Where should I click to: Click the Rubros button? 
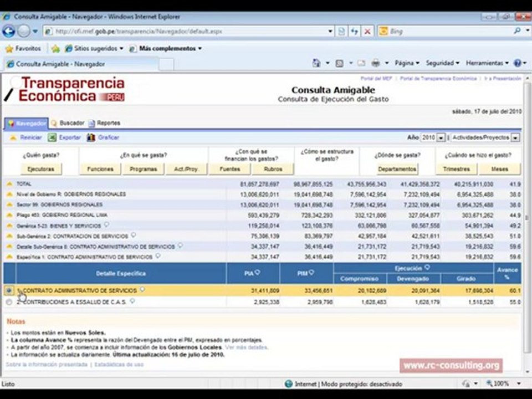tap(273, 169)
